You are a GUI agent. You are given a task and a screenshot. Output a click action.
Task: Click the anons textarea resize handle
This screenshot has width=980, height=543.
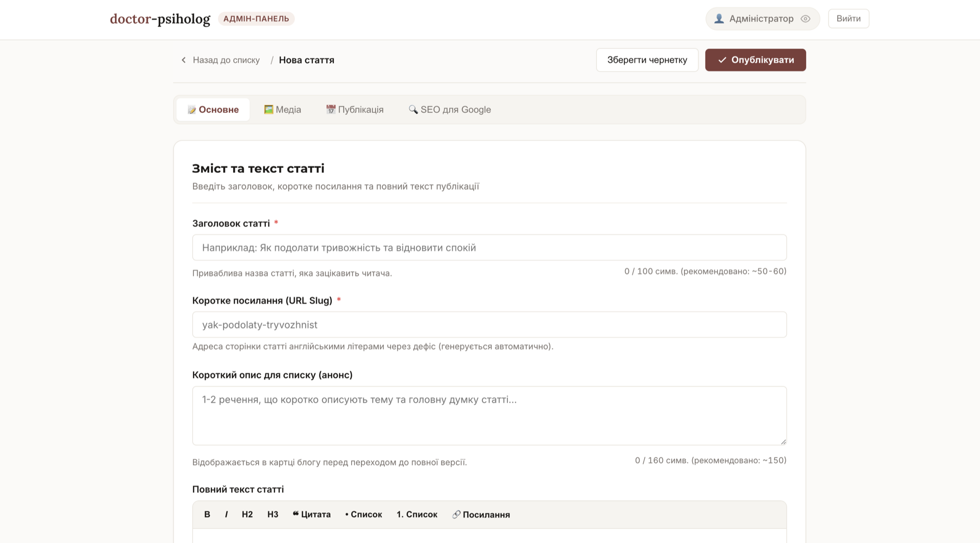783,441
